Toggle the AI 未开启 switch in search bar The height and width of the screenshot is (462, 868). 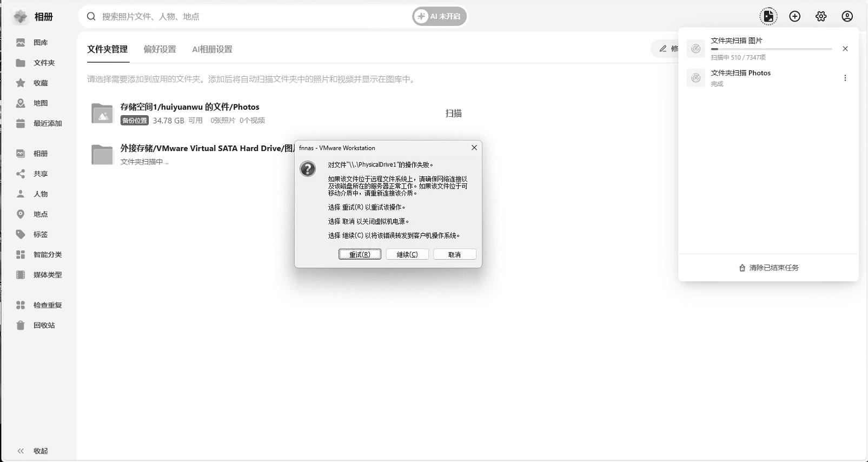(x=439, y=17)
